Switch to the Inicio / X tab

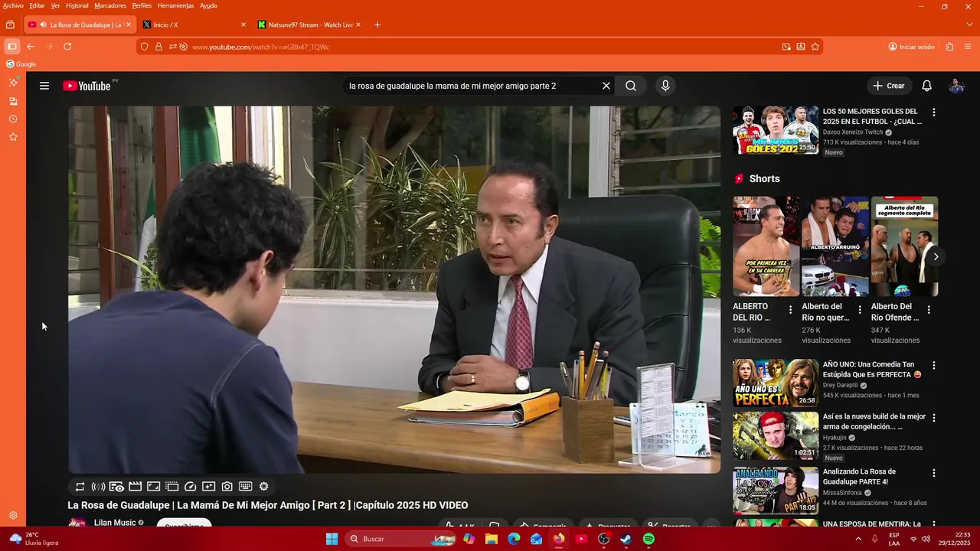(195, 24)
